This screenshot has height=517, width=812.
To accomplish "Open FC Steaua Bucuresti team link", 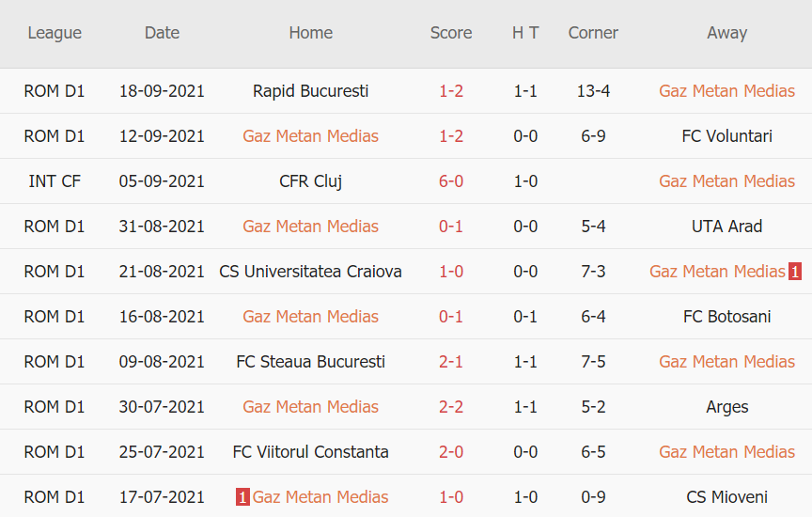I will tap(310, 362).
